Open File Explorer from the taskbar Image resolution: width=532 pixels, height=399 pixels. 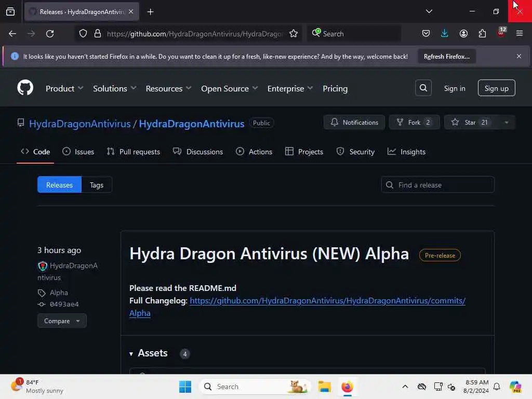pos(324,387)
